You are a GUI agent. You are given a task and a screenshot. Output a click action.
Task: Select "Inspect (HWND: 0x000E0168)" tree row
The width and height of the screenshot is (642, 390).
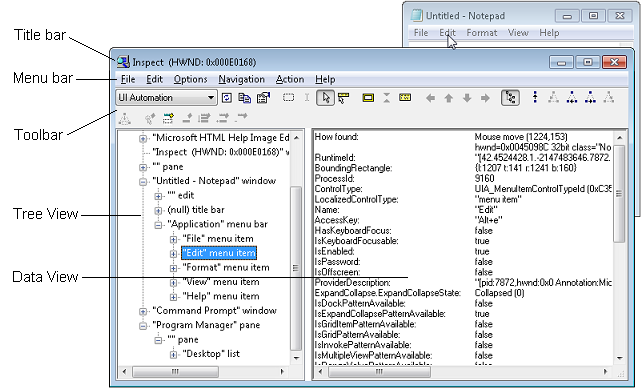(220, 152)
